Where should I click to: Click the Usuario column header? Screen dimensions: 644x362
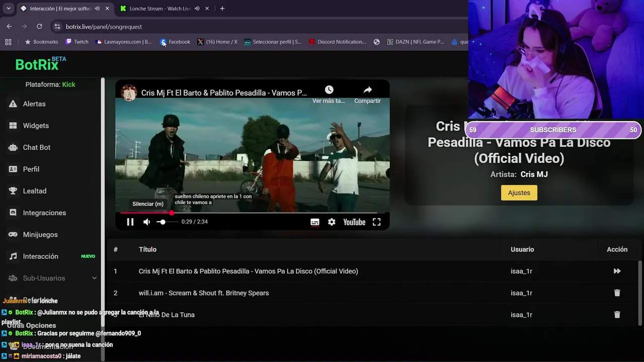point(522,249)
